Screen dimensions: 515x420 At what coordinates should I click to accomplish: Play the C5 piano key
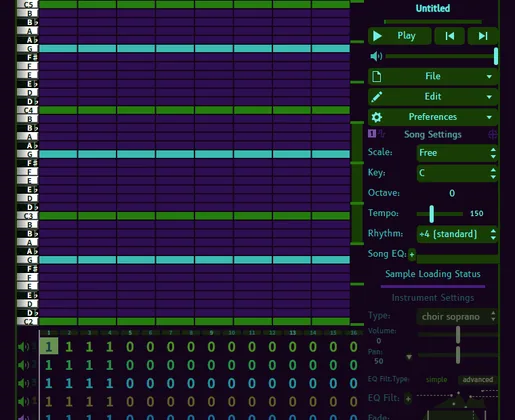(x=28, y=5)
